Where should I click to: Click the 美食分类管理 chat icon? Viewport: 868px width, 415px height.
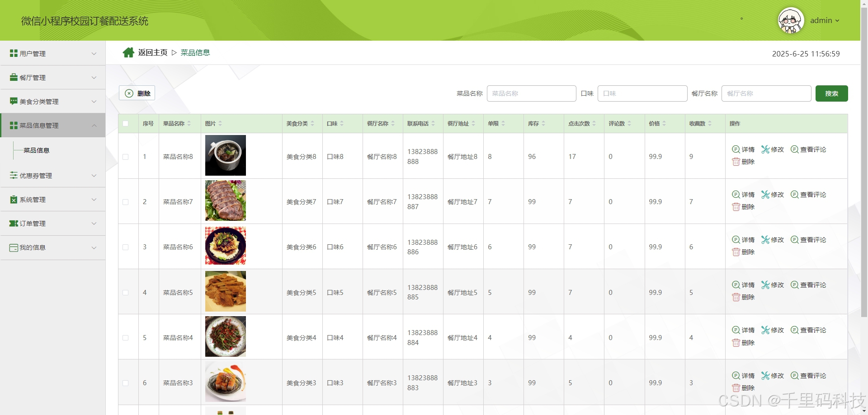click(14, 101)
